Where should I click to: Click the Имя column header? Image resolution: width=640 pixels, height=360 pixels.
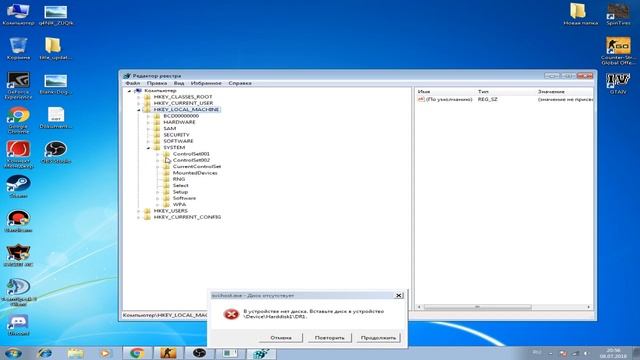[445, 92]
